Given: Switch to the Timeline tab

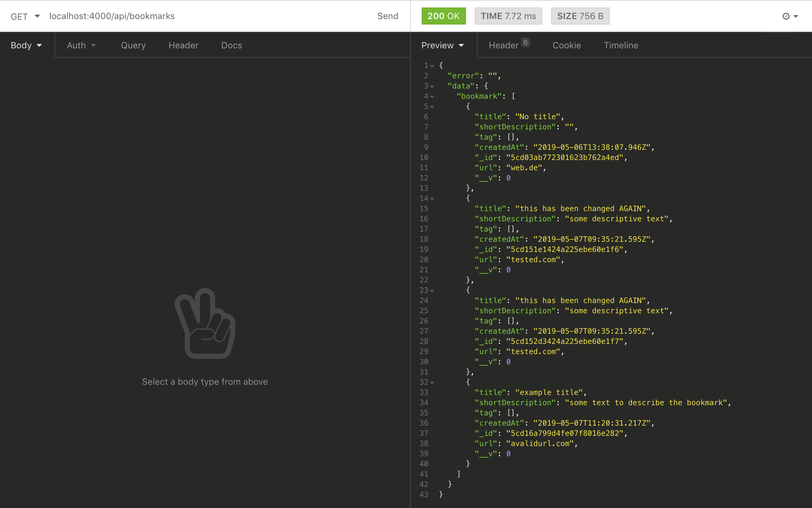Looking at the screenshot, I should click(621, 45).
